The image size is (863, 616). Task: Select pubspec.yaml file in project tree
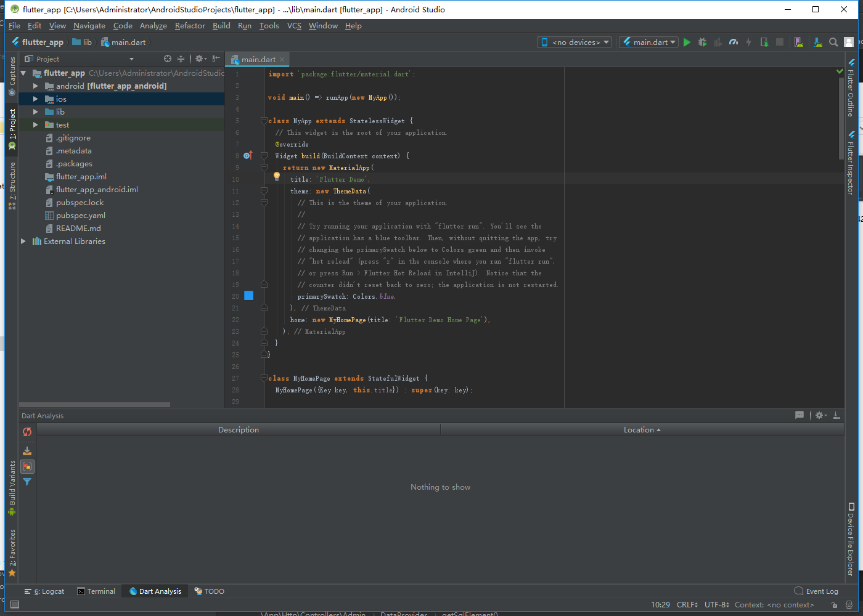[80, 216]
